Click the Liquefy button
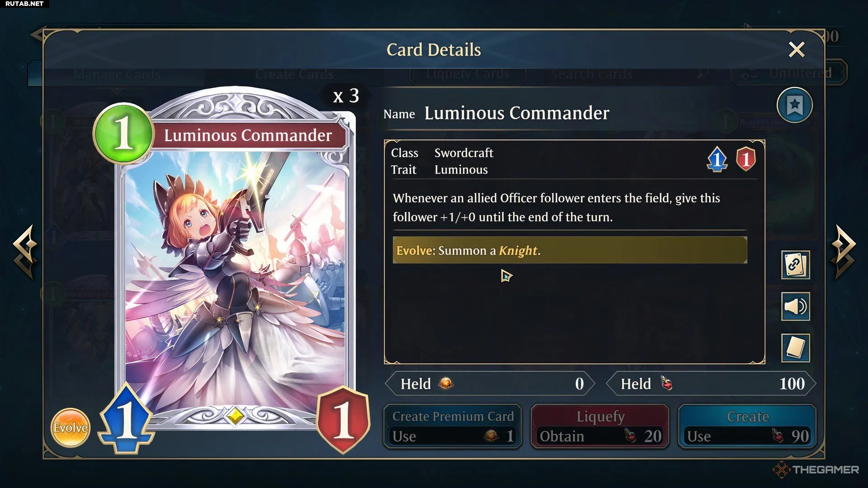This screenshot has height=488, width=868. point(600,426)
